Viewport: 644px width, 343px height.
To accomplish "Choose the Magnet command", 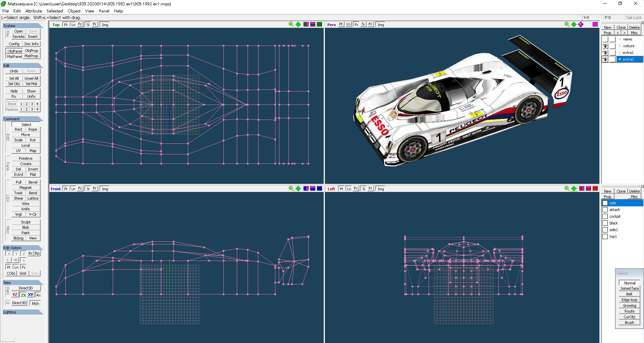I will click(26, 188).
